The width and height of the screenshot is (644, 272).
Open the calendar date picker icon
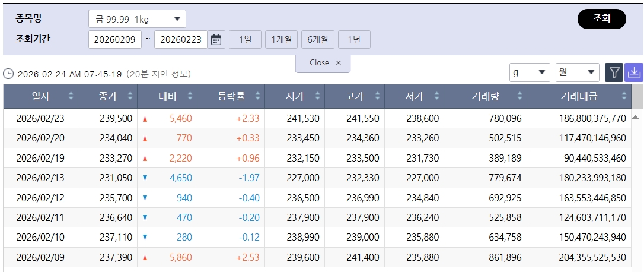click(x=216, y=40)
